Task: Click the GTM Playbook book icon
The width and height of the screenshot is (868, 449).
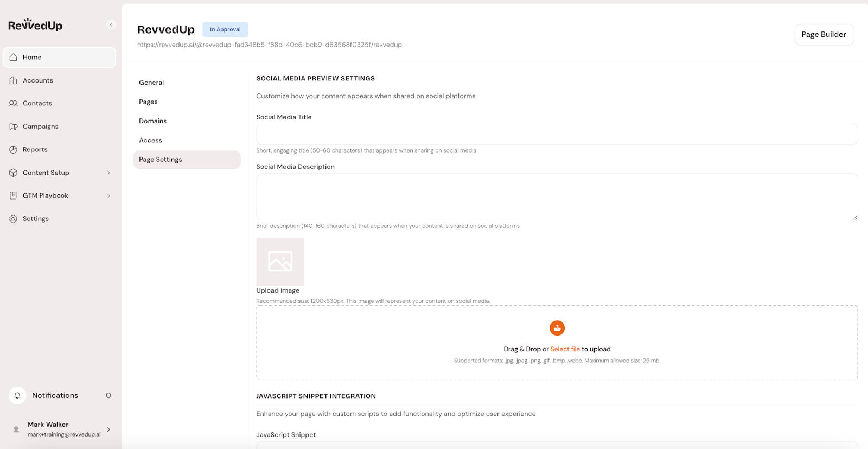Action: click(x=14, y=195)
